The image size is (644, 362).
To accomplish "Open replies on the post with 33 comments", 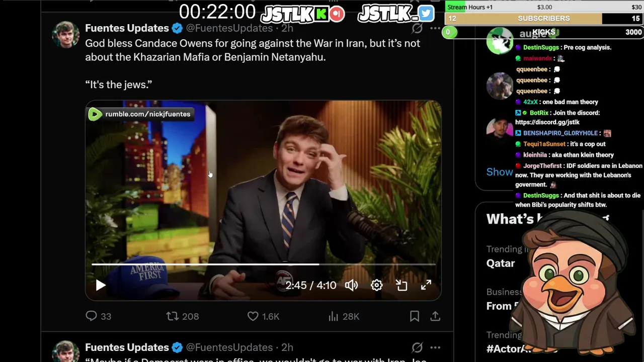I will pos(99,316).
